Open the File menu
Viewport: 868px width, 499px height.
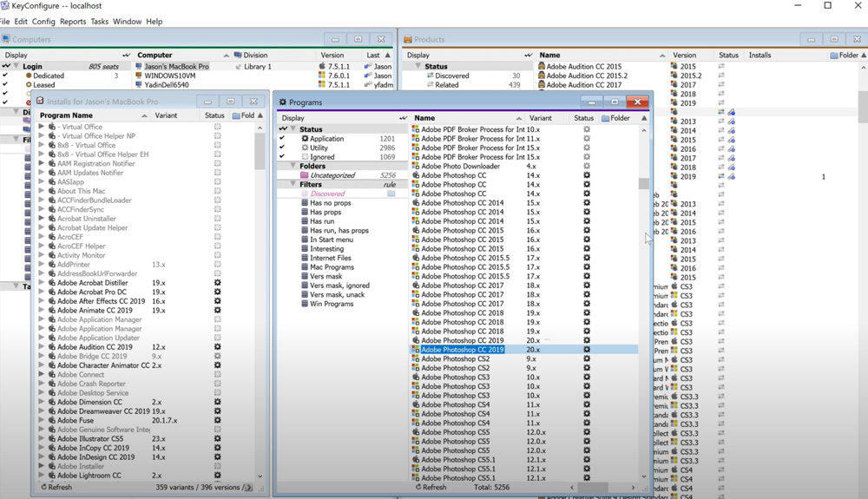[4, 22]
